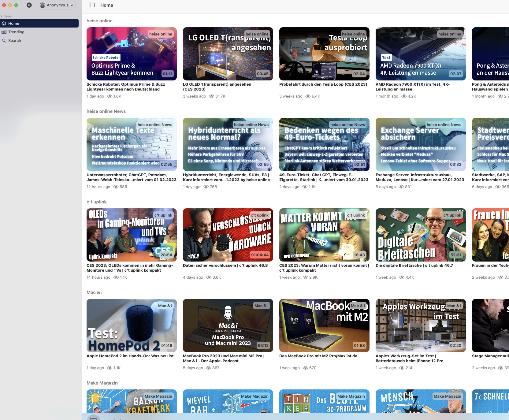
Task: Open AMD Radeon 7900 XT(X) thumbnail
Action: tap(421, 54)
